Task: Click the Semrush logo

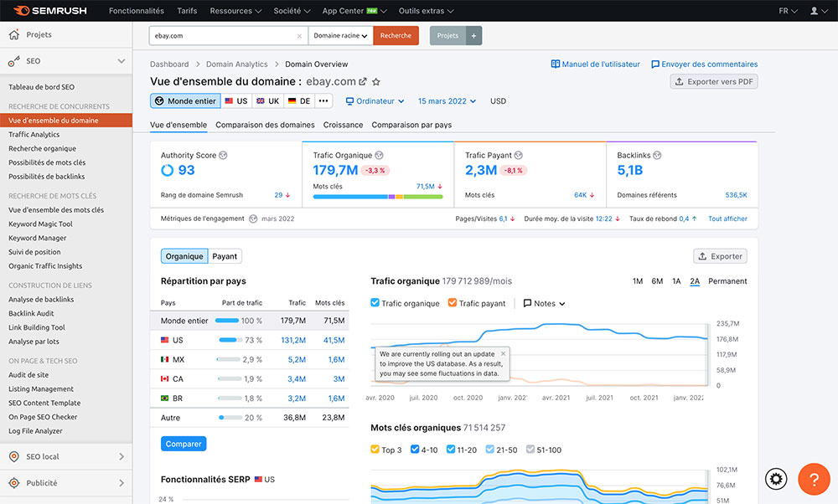Action: click(49, 11)
